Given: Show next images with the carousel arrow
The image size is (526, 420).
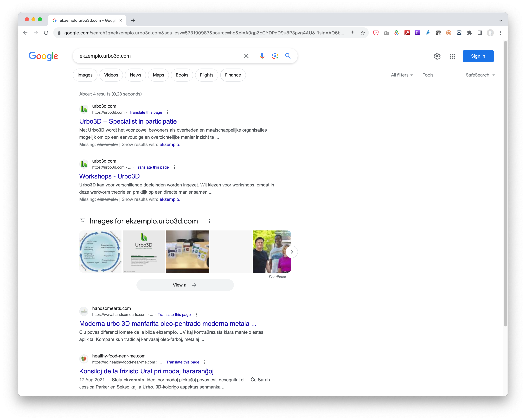Looking at the screenshot, I should coord(292,252).
